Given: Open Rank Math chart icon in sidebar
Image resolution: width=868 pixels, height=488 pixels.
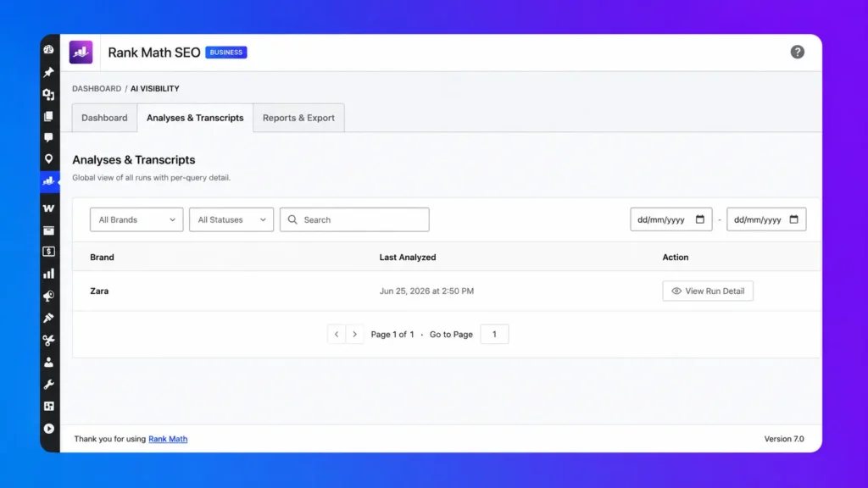Looking at the screenshot, I should (48, 181).
